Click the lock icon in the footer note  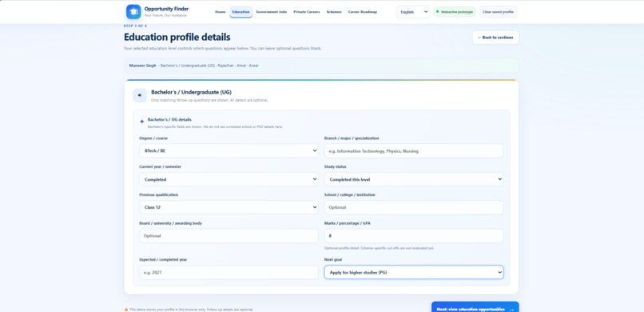pyautogui.click(x=126, y=310)
